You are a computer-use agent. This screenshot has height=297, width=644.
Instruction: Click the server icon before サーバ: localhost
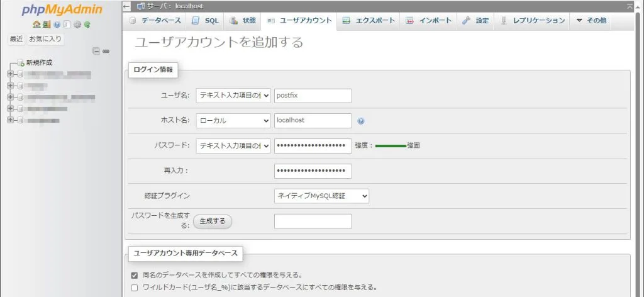pos(140,6)
